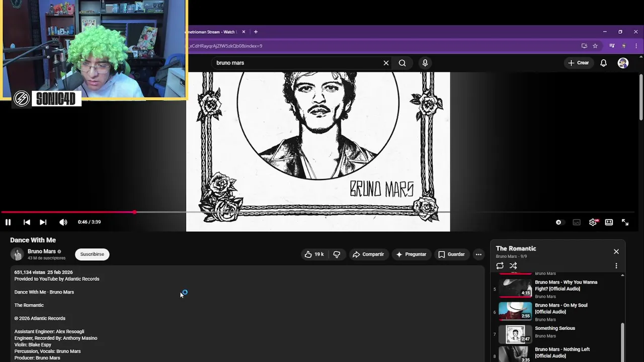644x362 pixels.
Task: Close the browser tab 'Stream - Watch'
Action: (x=244, y=32)
